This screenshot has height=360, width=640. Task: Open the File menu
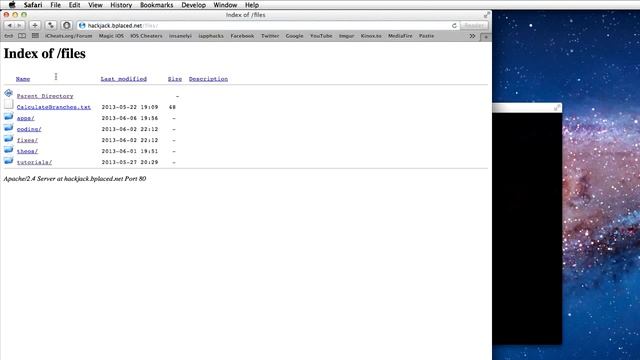pos(56,5)
